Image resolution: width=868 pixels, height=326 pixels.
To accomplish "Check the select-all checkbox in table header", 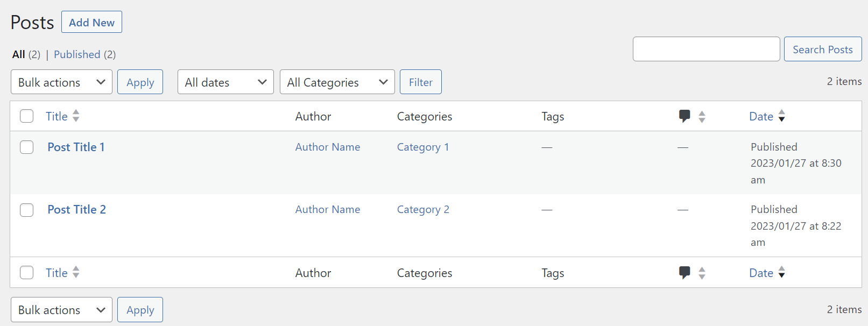I will 27,116.
